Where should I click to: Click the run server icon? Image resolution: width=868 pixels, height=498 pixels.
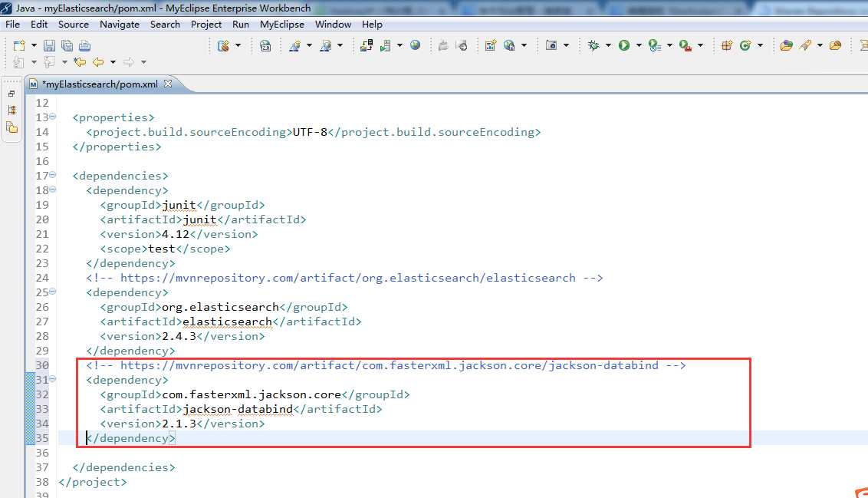point(385,45)
